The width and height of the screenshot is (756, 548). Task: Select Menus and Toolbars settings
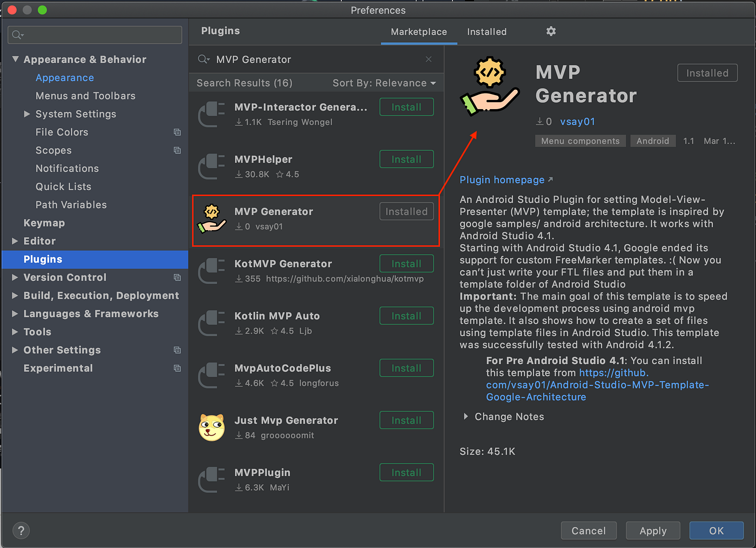tap(85, 96)
